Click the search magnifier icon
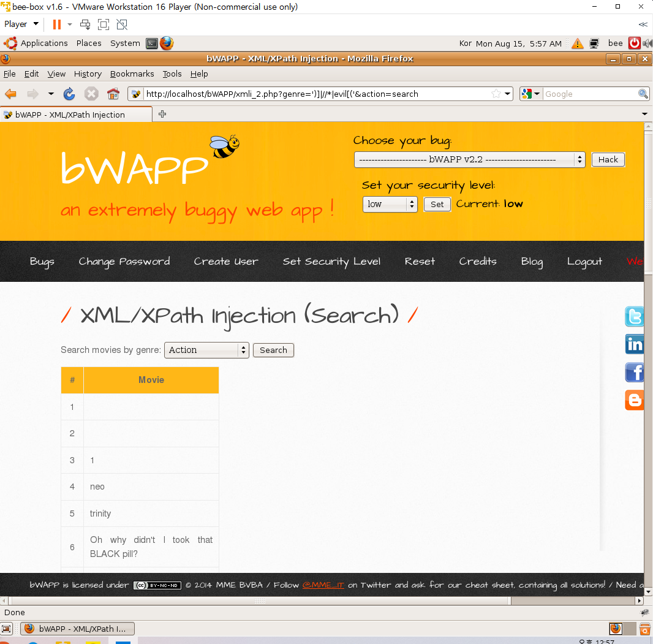Image resolution: width=653 pixels, height=644 pixels. [x=643, y=94]
